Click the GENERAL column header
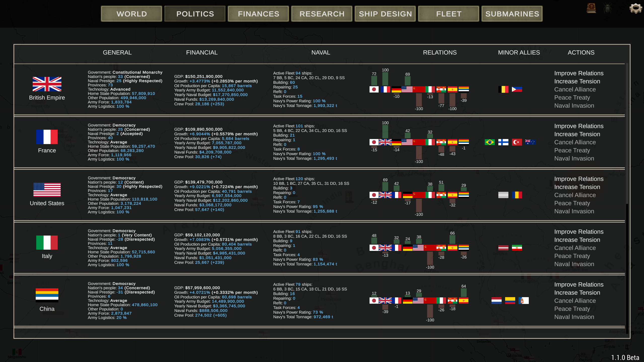 click(117, 53)
